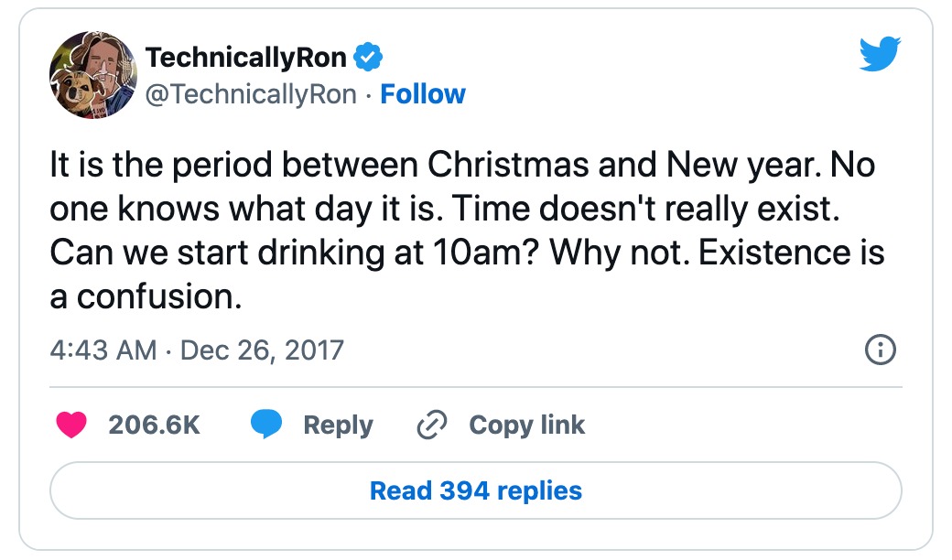952x560 pixels.
Task: Open Read 394 replies button
Action: 475,490
